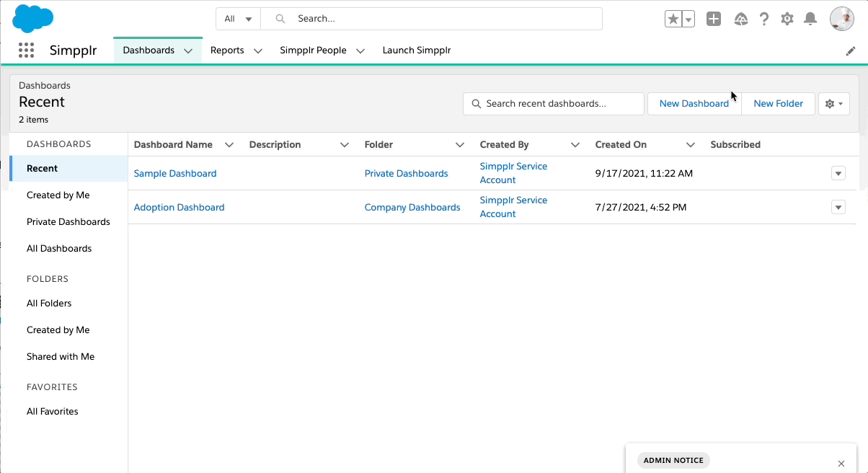The width and height of the screenshot is (868, 473).
Task: Switch to the Reports tab
Action: click(x=227, y=50)
